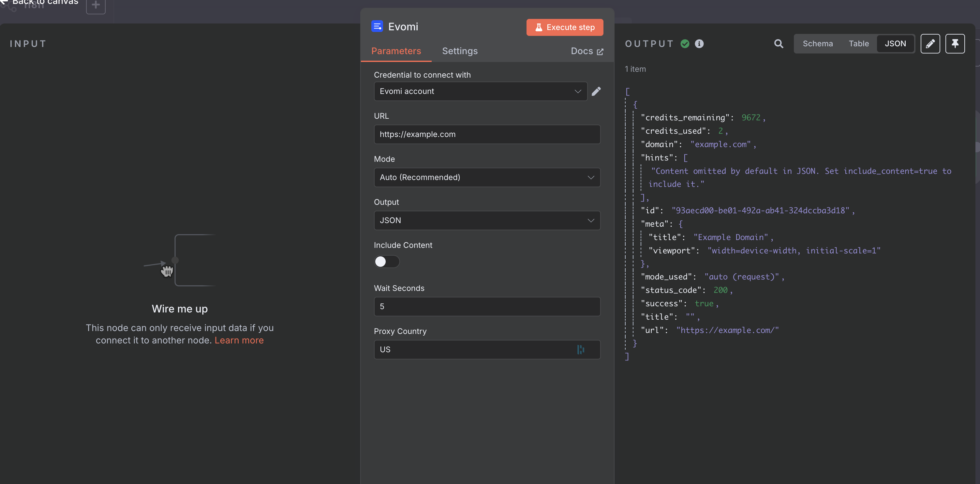Click the "1 item" output count
This screenshot has width=980, height=484.
pyautogui.click(x=635, y=69)
